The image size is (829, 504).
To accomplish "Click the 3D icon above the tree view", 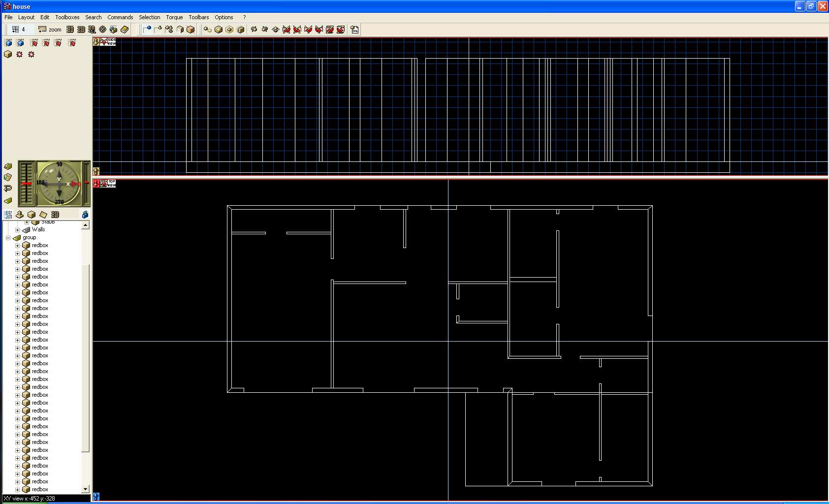I will [x=55, y=215].
